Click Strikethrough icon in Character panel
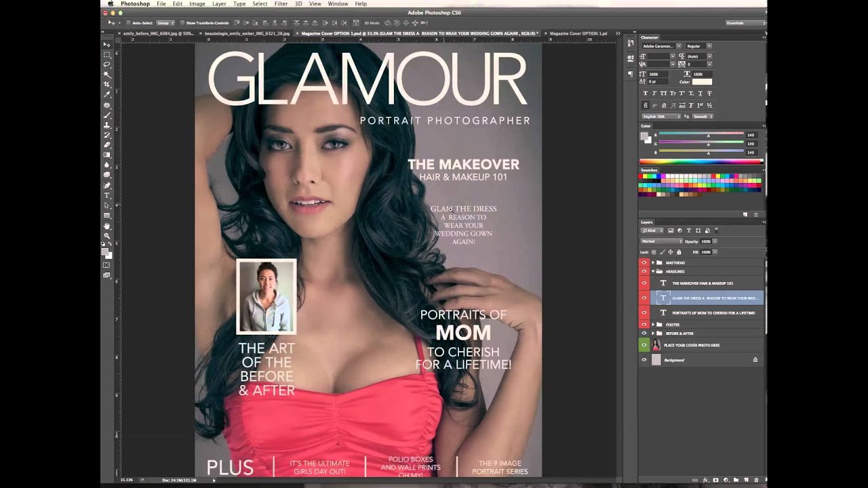Screen dimensions: 868x488 pyautogui.click(x=709, y=94)
